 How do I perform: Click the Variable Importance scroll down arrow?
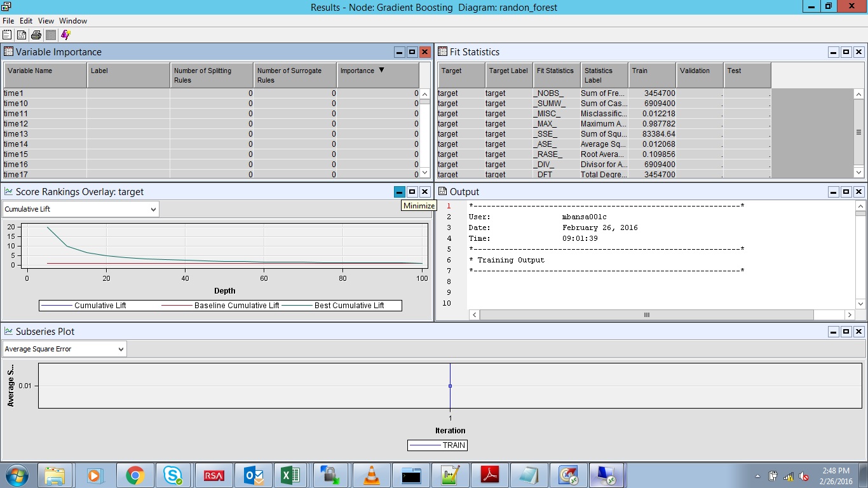click(425, 173)
